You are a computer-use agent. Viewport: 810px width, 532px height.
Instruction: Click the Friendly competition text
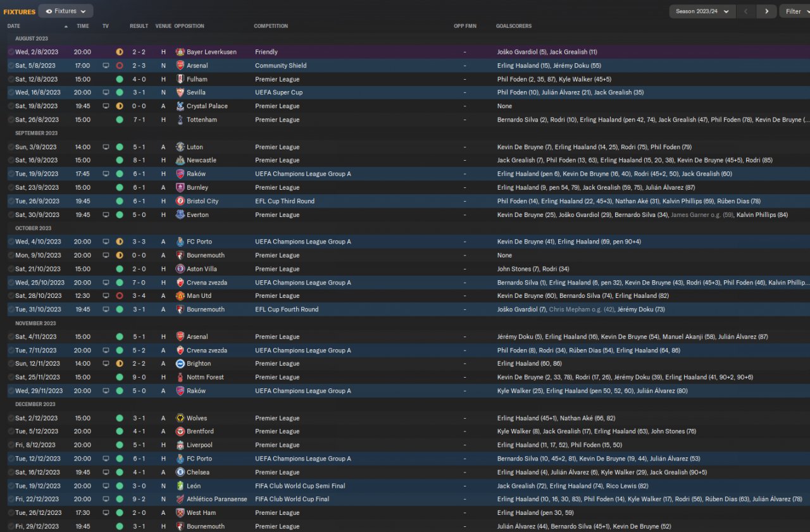click(266, 52)
